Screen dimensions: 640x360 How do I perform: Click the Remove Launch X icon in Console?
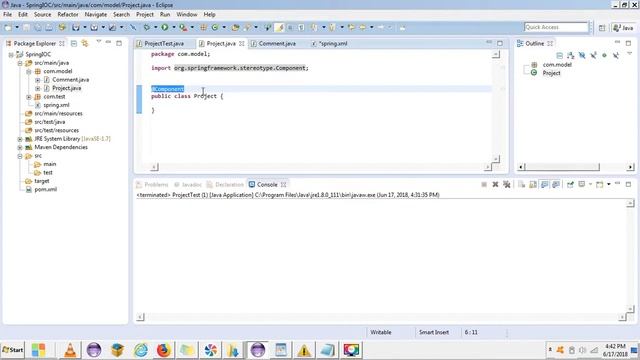tap(495, 184)
